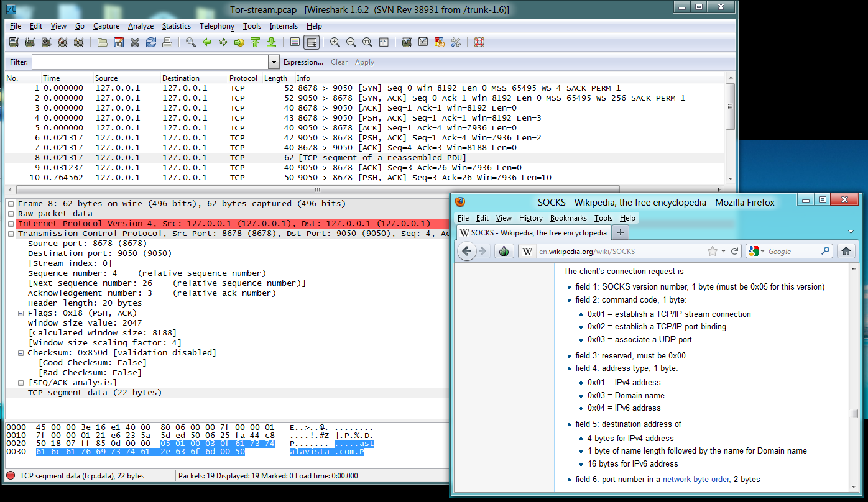This screenshot has height=502, width=868.
Task: Follow the 'network byte order' link
Action: (x=696, y=479)
